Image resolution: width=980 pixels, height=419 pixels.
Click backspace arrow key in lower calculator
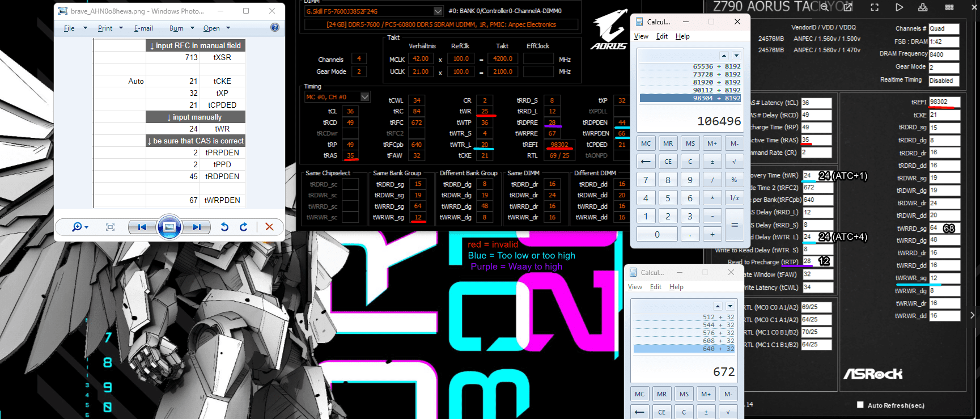point(639,412)
